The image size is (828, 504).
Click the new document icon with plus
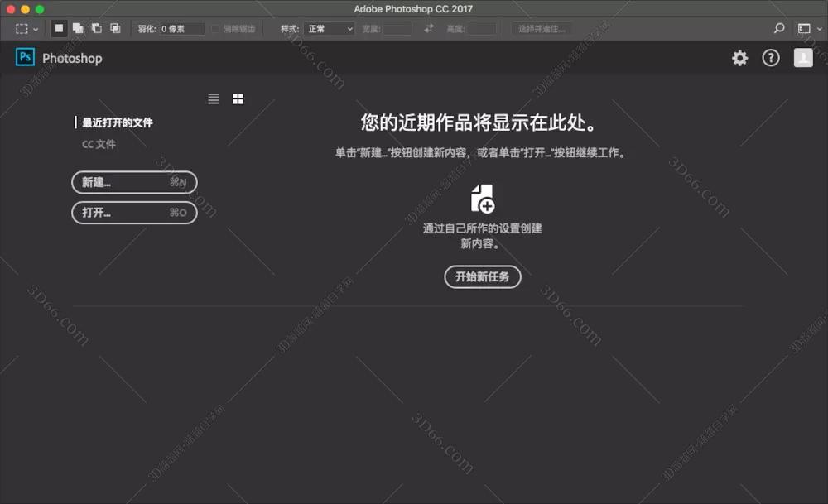(483, 199)
